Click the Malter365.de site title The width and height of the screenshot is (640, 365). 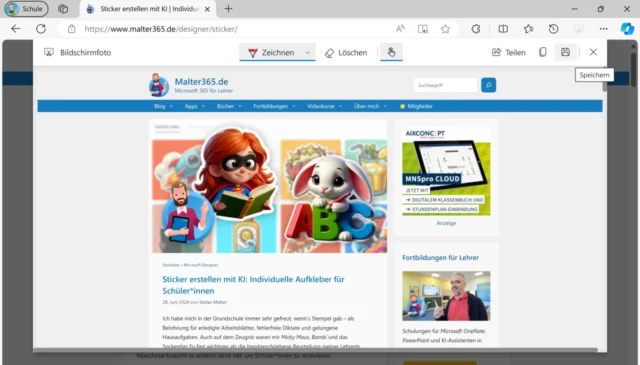pos(201,82)
